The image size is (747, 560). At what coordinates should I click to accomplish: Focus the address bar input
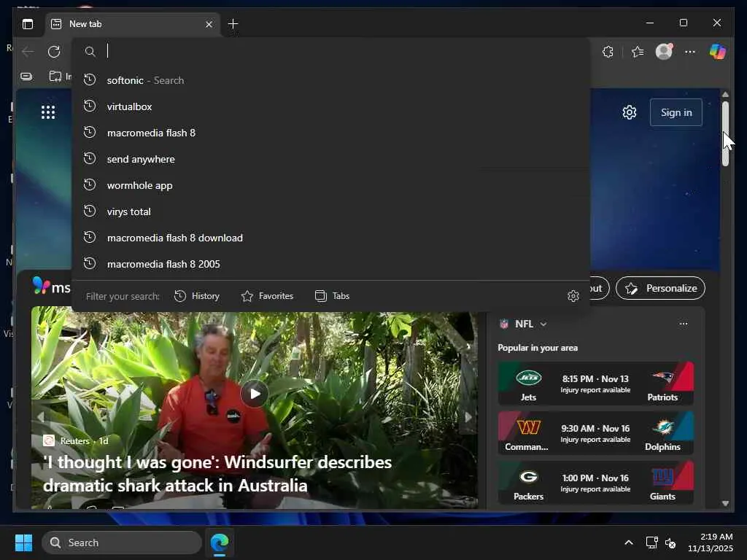331,51
